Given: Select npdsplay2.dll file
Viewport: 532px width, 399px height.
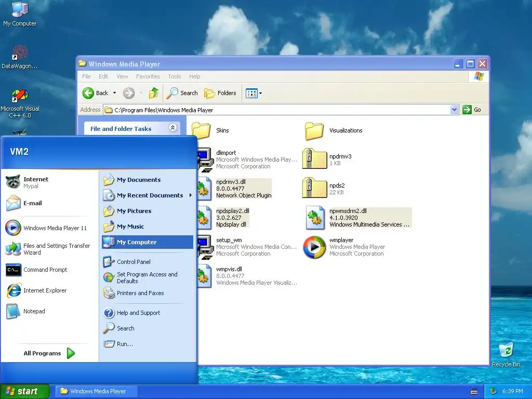Looking at the screenshot, I should [224, 218].
